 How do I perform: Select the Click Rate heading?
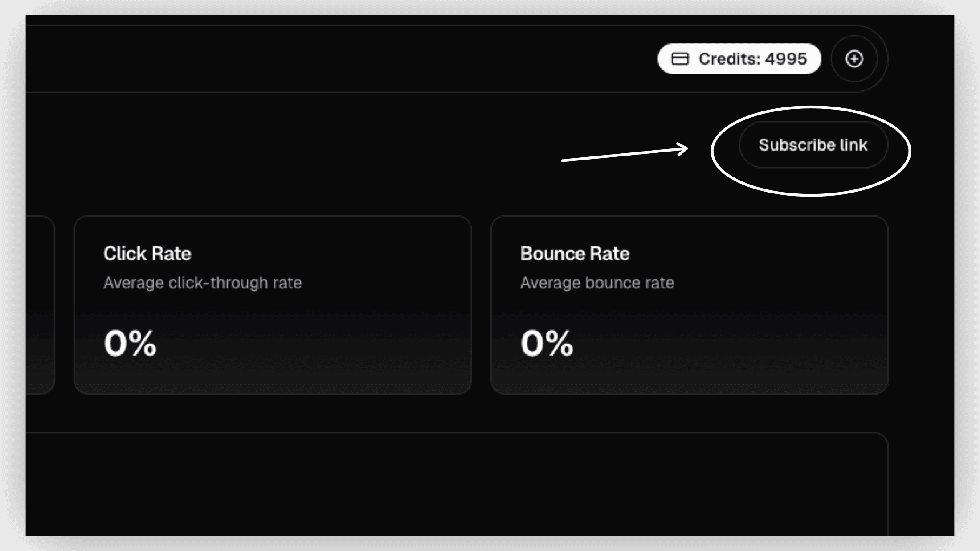pyautogui.click(x=147, y=254)
